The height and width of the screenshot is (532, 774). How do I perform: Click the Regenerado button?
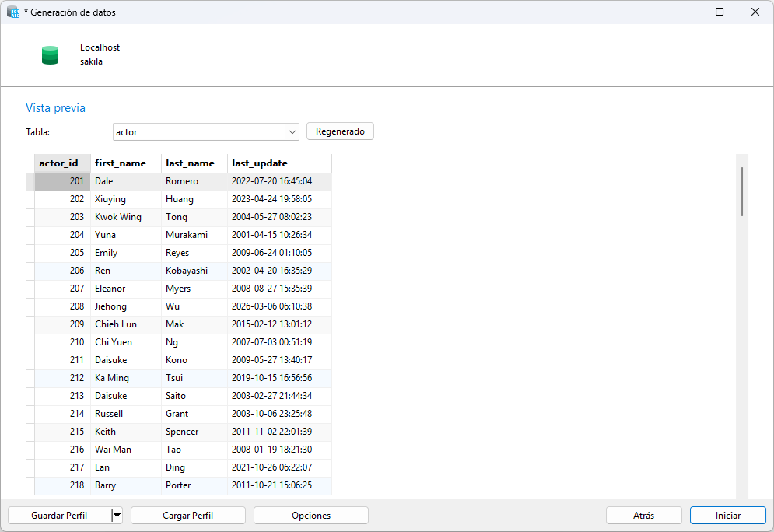tap(340, 131)
